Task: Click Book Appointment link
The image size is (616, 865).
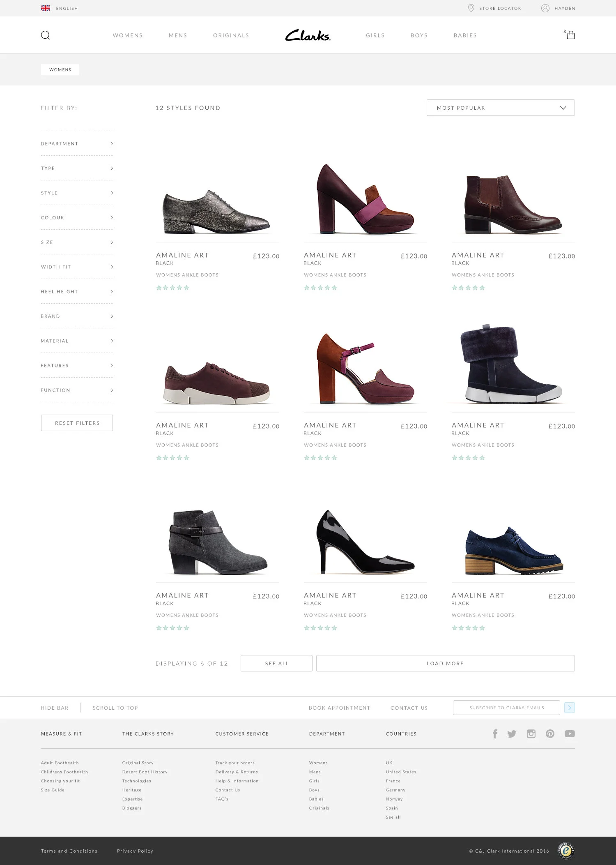Action: (340, 708)
